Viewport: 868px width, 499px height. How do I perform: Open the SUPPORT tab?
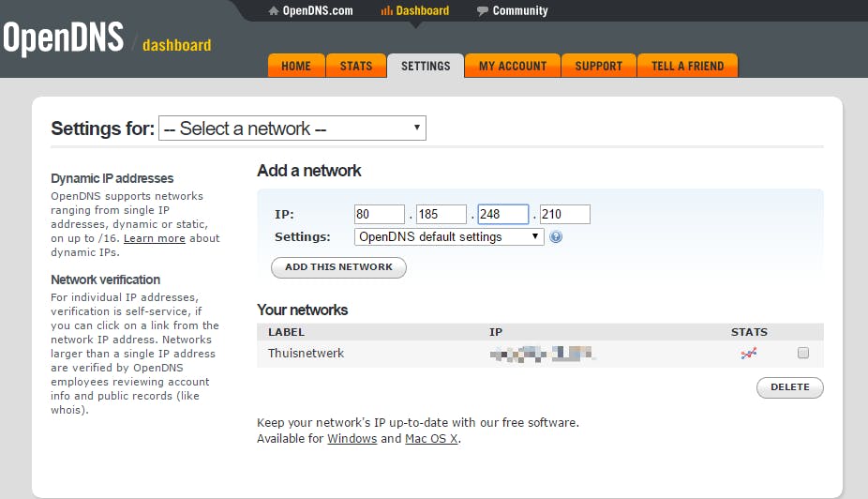click(598, 66)
